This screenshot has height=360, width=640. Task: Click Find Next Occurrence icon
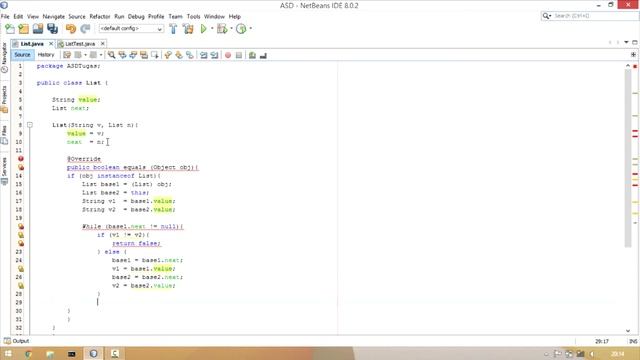133,55
